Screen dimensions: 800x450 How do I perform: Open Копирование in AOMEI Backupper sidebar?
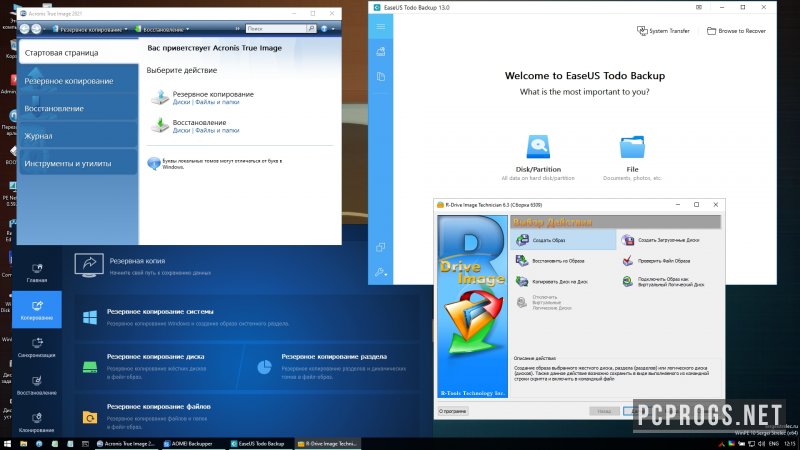[37, 310]
